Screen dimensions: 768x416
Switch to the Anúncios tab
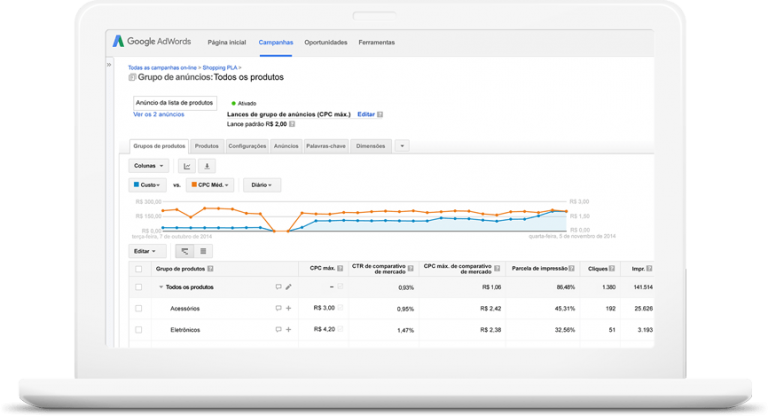(286, 146)
